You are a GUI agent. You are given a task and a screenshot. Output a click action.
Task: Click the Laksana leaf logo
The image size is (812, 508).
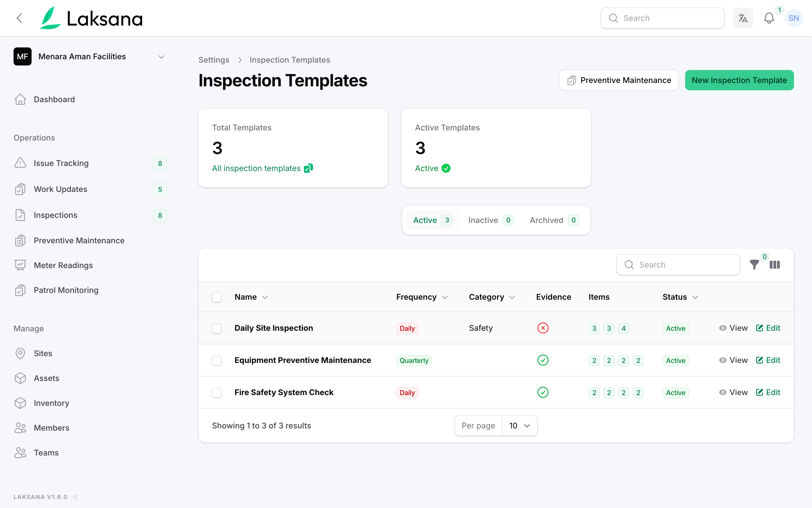click(x=50, y=18)
